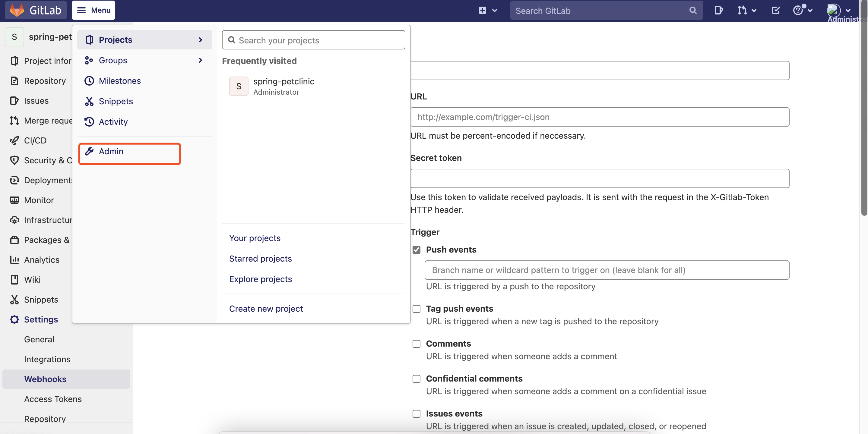
Task: Expand the Groups submenu chevron
Action: coord(201,60)
